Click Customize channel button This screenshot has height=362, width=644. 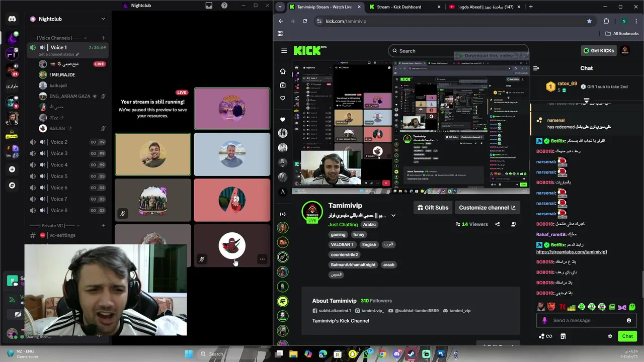coord(487,208)
